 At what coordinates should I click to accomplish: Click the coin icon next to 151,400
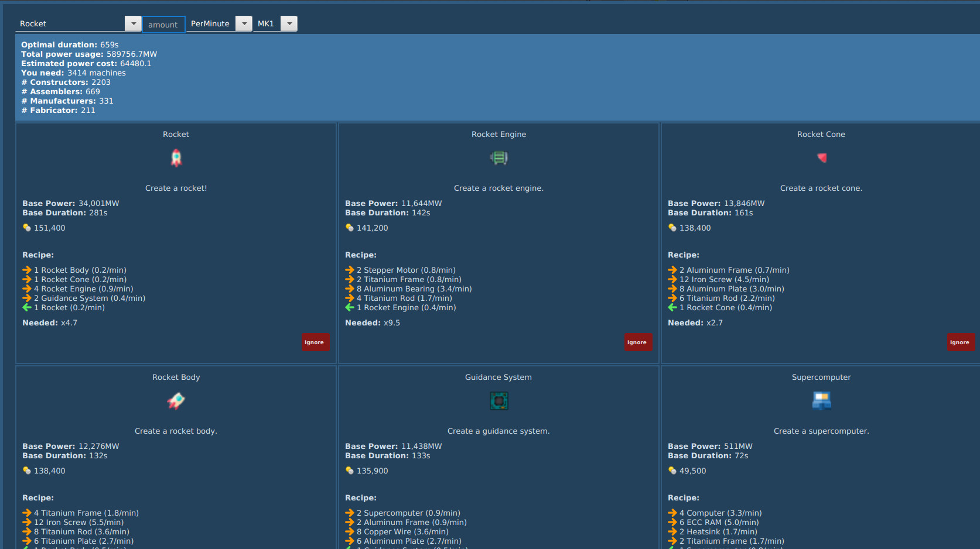[x=27, y=228]
